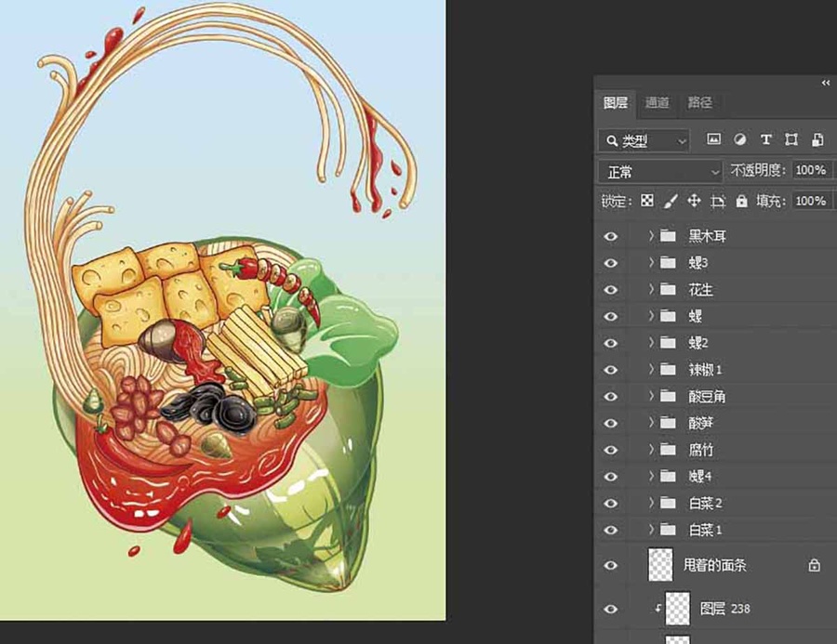
Task: Click the folder icon of 螺 group
Action: pyautogui.click(x=668, y=316)
